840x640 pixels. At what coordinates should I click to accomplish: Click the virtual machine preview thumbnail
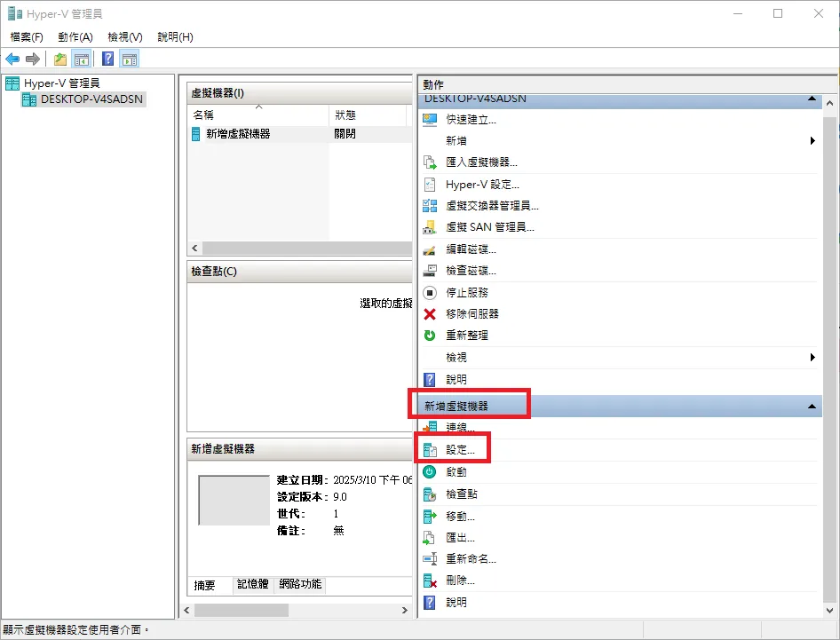(x=234, y=501)
